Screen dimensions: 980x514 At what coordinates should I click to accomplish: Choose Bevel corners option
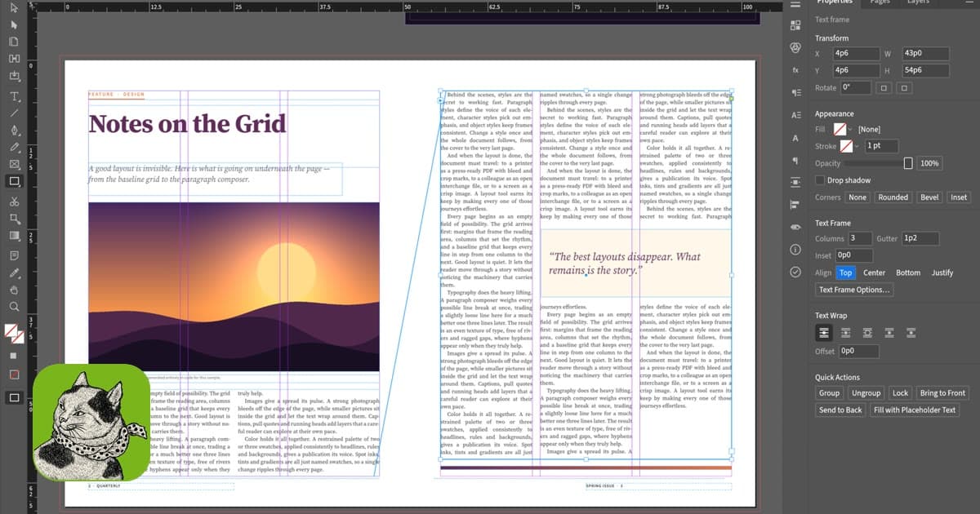(929, 197)
